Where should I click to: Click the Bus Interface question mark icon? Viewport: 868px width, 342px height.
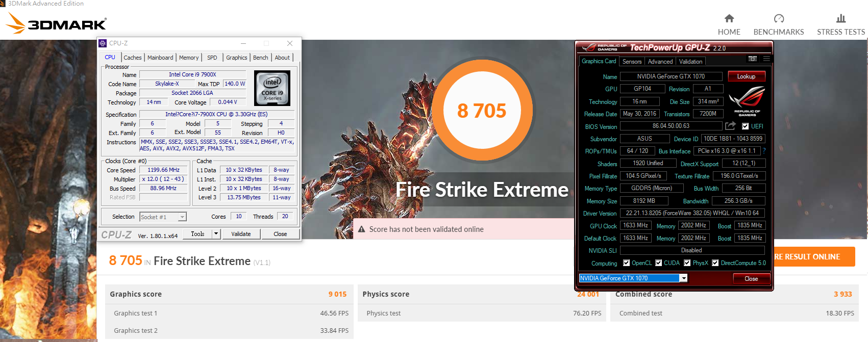[764, 151]
